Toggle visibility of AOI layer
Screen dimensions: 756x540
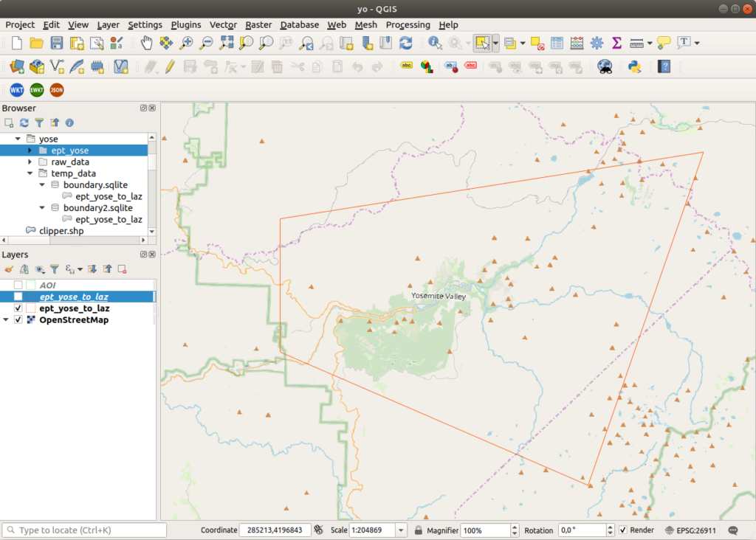(x=18, y=285)
